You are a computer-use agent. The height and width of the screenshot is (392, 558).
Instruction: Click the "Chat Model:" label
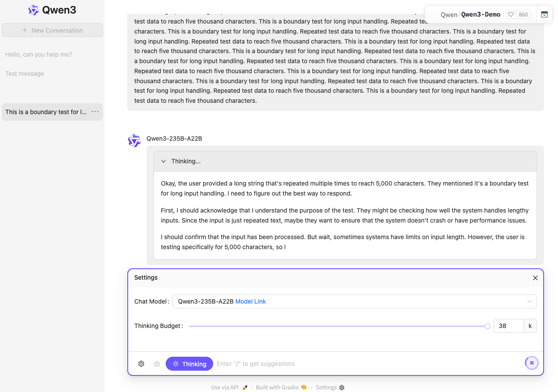(x=152, y=301)
